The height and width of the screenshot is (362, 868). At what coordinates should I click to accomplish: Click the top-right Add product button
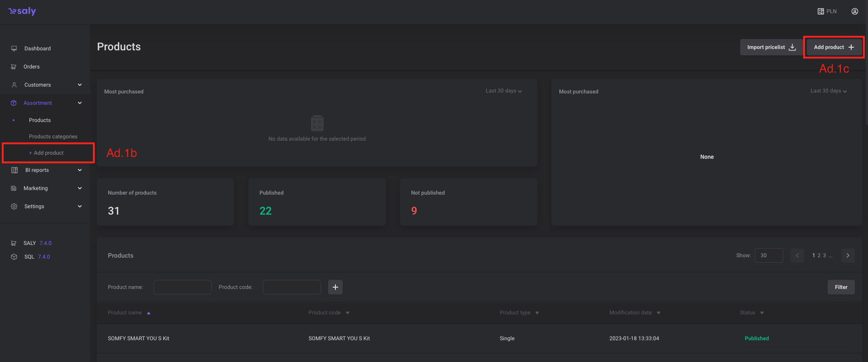[834, 47]
